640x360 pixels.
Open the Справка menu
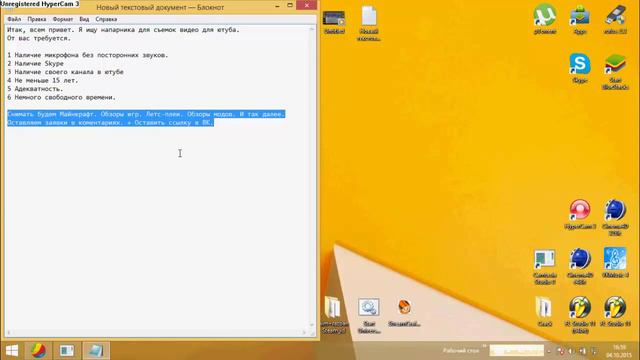[106, 19]
